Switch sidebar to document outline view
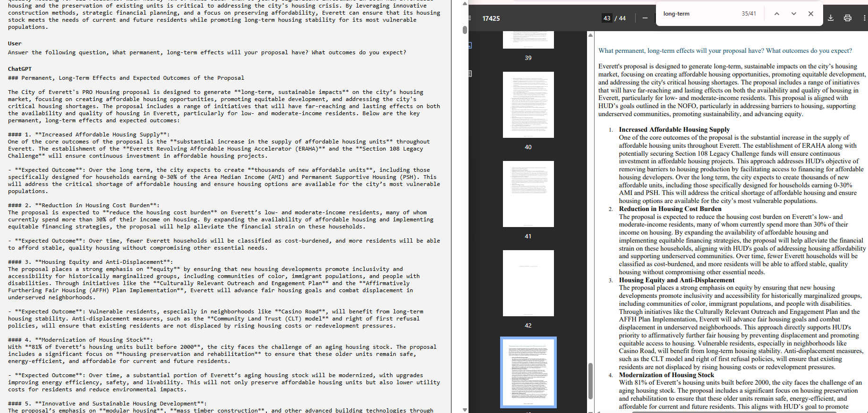The width and height of the screenshot is (868, 413). click(470, 74)
